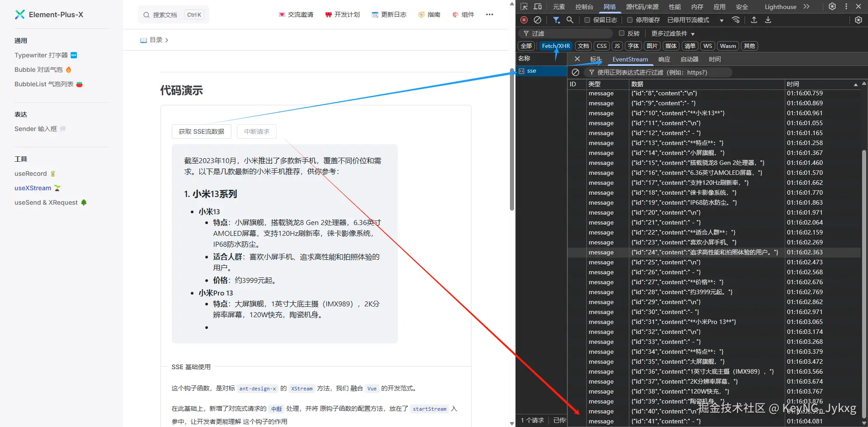Open the Lighthouse tab
Image resolution: width=868 pixels, height=427 pixels.
[x=781, y=7]
